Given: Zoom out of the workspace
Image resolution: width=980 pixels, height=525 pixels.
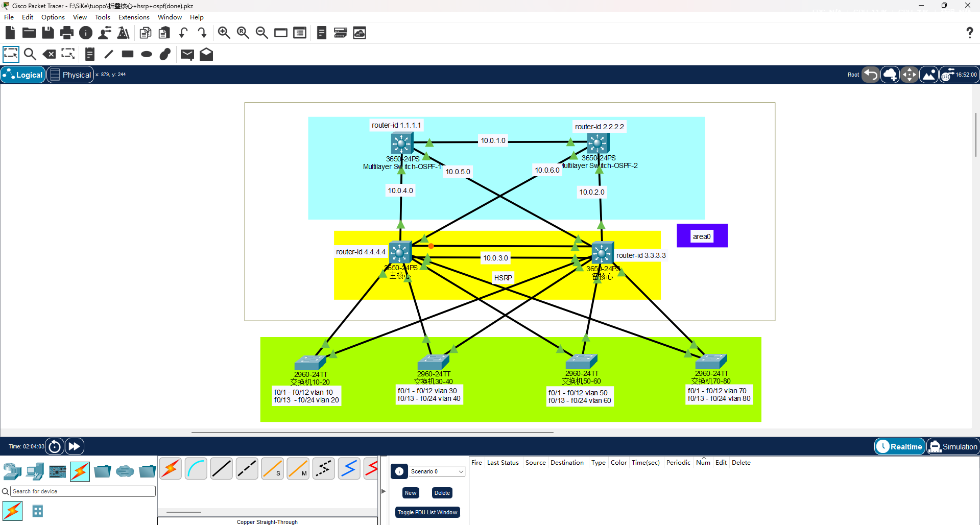Looking at the screenshot, I should click(x=261, y=33).
